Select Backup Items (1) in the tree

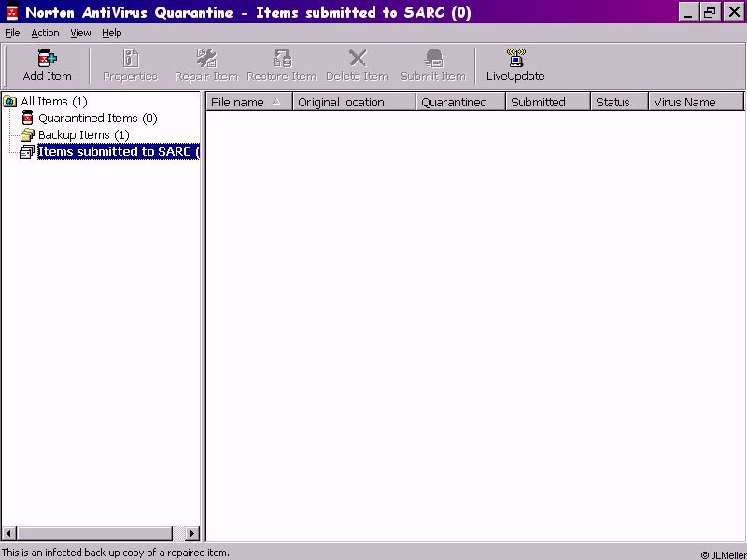pos(84,134)
